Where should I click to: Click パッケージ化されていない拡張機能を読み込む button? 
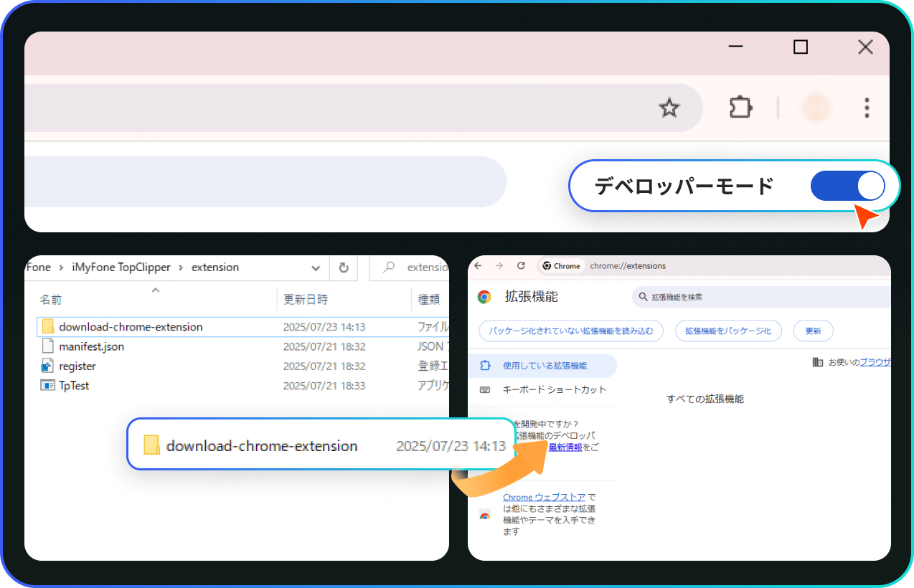pyautogui.click(x=571, y=331)
